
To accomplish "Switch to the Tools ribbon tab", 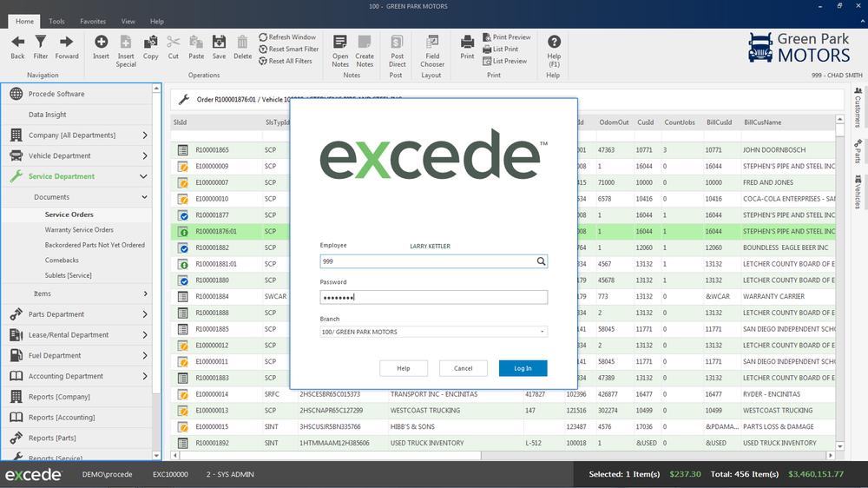I will tap(56, 21).
